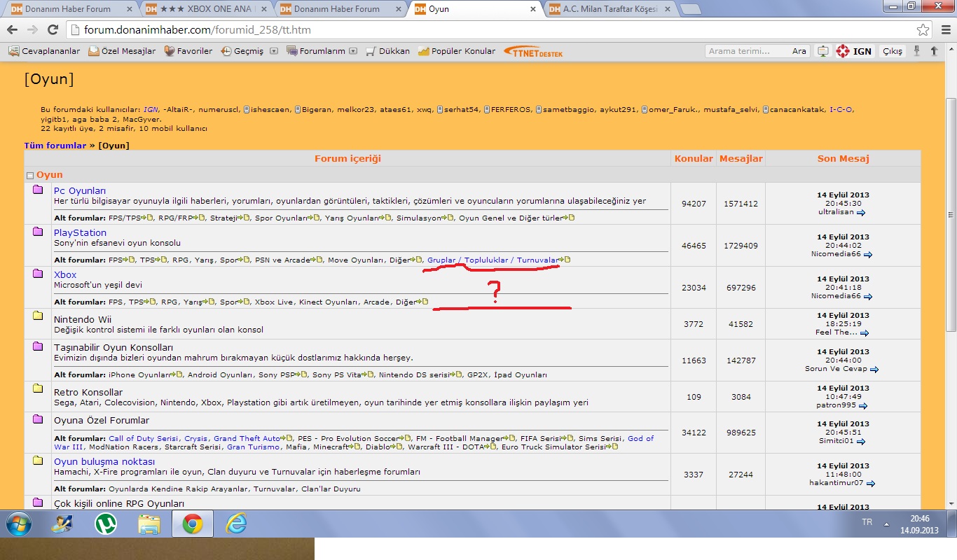The width and height of the screenshot is (957, 560).
Task: Open the Windows Start menu
Action: (18, 524)
